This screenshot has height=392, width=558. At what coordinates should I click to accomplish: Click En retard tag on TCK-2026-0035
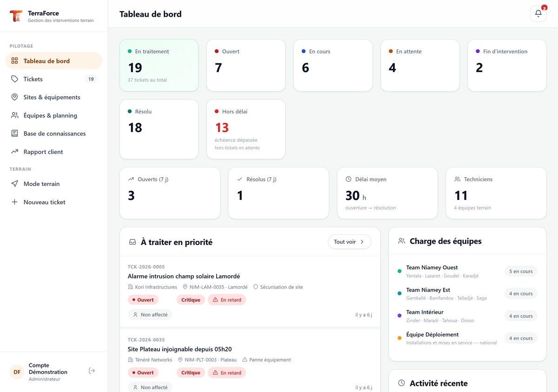(x=227, y=372)
